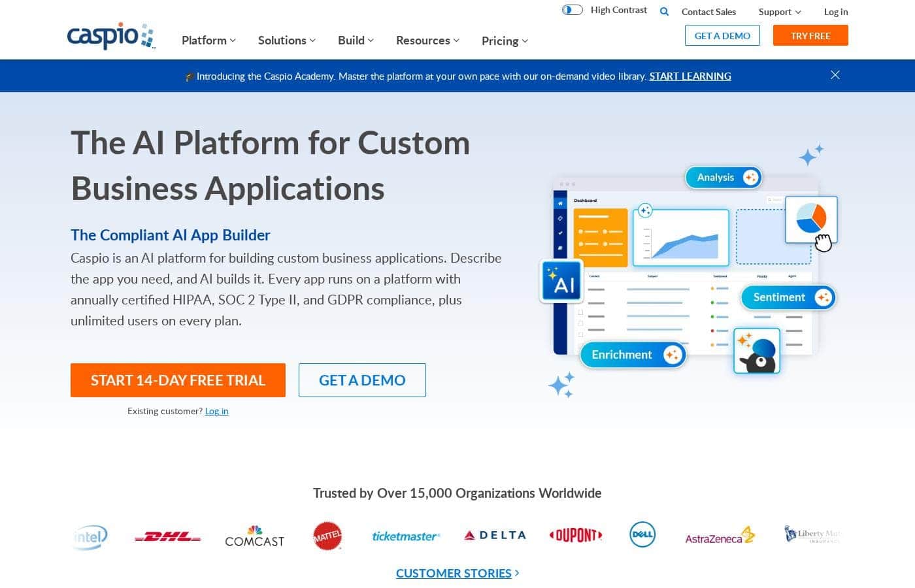
Task: Dismiss the Caspio Academy banner
Action: click(x=835, y=75)
